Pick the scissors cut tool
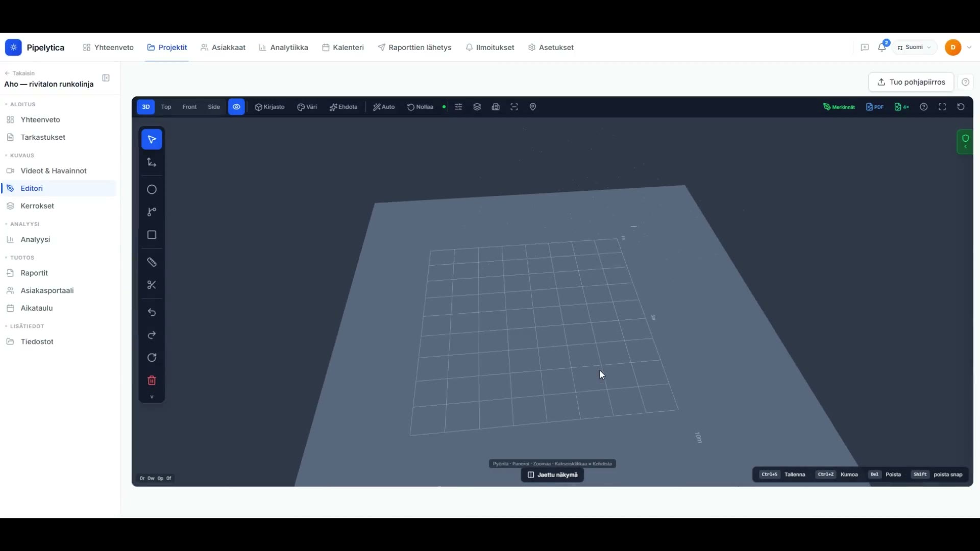Image resolution: width=980 pixels, height=551 pixels. pyautogui.click(x=152, y=285)
